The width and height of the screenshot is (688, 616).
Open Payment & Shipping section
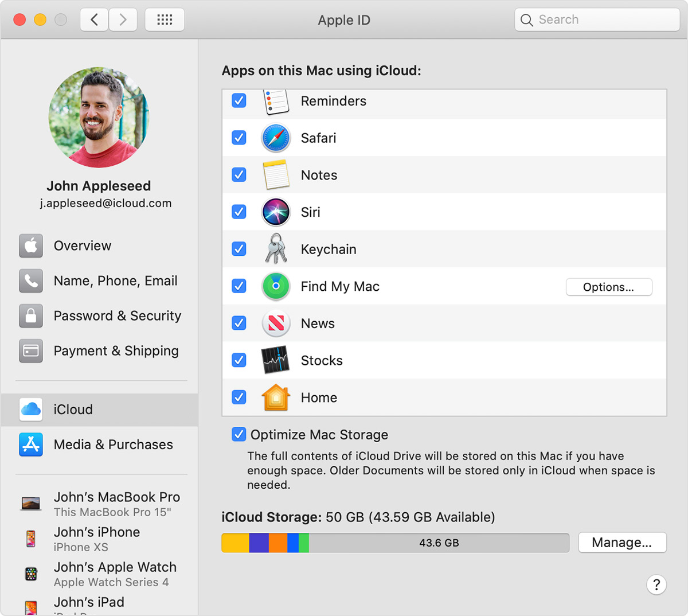click(116, 351)
